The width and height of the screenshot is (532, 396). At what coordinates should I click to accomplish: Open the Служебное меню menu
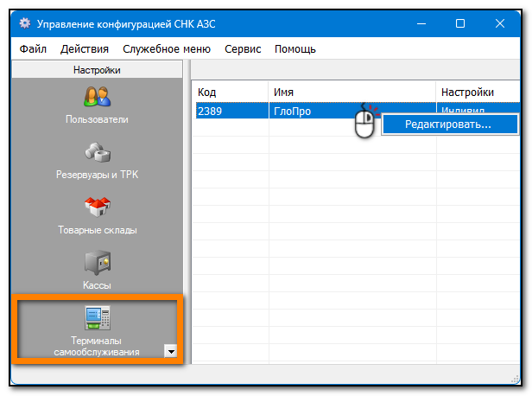pos(167,49)
